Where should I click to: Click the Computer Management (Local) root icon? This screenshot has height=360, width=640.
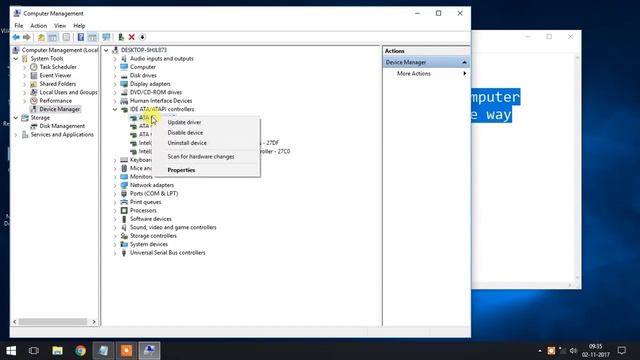coord(16,50)
